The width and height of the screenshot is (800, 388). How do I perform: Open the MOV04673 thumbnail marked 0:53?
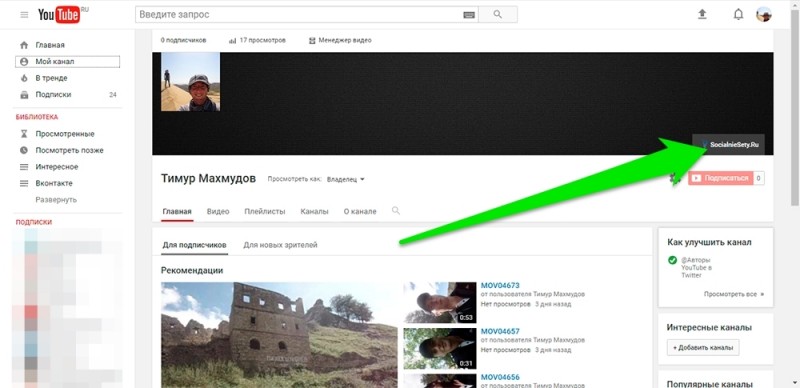point(440,302)
